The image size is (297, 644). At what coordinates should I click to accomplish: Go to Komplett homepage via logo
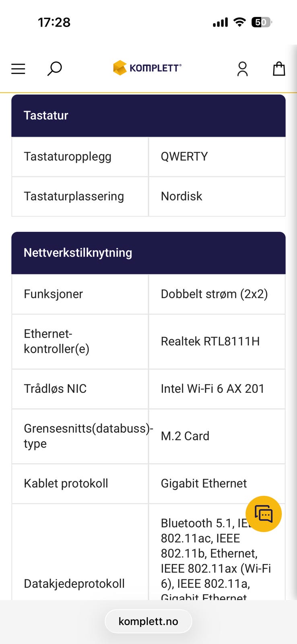tap(147, 68)
